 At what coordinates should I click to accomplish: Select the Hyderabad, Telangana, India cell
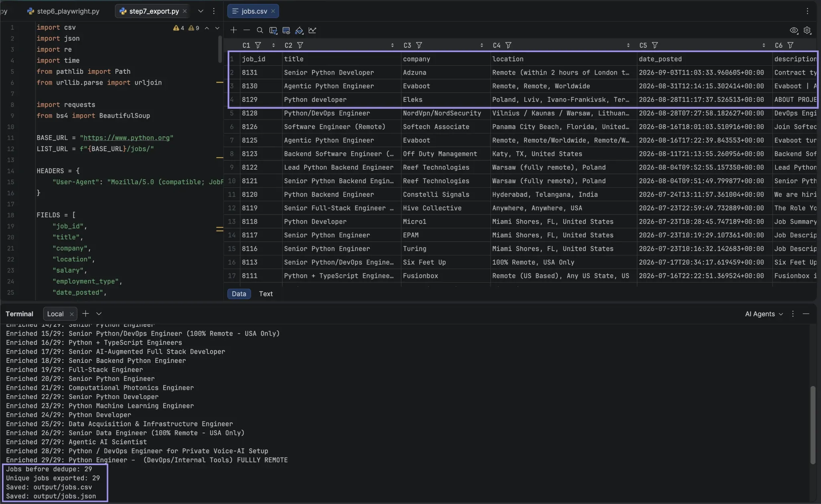tap(564, 195)
